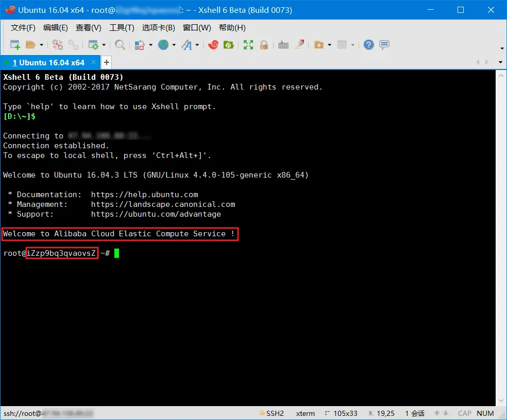Open the tab list dropdown arrow
This screenshot has height=420, width=507.
coord(500,62)
